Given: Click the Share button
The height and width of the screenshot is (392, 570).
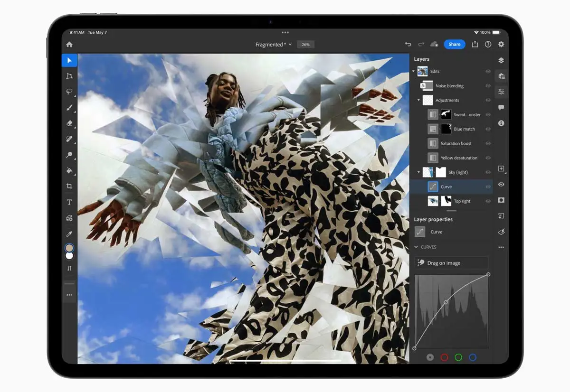Looking at the screenshot, I should click(455, 44).
